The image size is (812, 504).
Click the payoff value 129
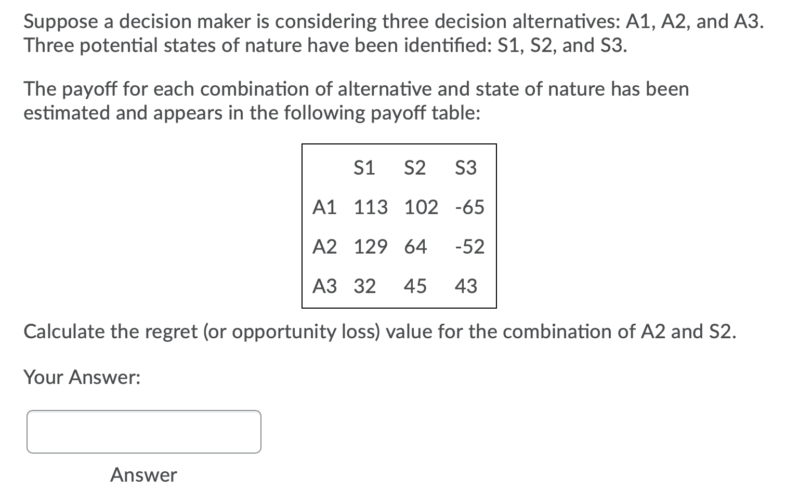tap(371, 247)
